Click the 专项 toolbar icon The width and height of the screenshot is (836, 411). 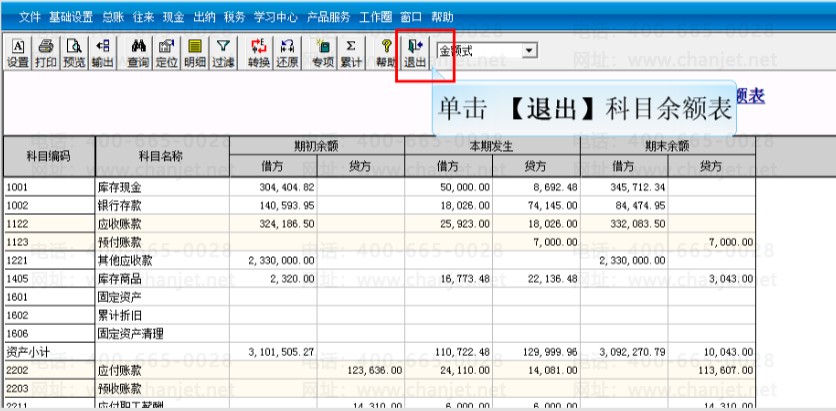click(x=323, y=53)
